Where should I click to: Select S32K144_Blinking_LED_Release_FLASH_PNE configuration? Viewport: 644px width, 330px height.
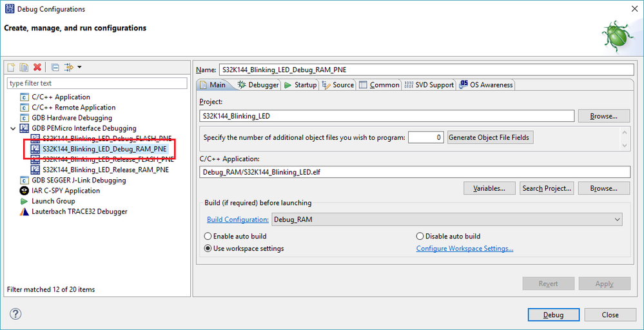pyautogui.click(x=108, y=159)
